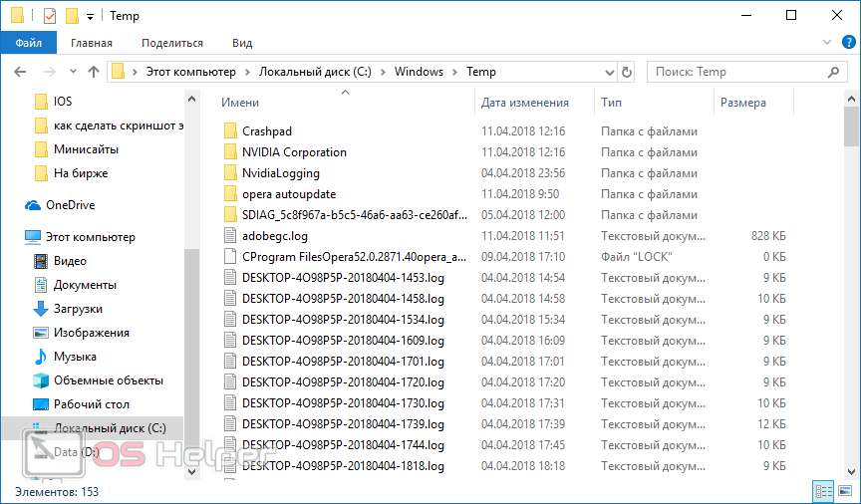Open Рабочий стол in the navigation pane
Viewport: 861px width, 504px height.
[91, 404]
